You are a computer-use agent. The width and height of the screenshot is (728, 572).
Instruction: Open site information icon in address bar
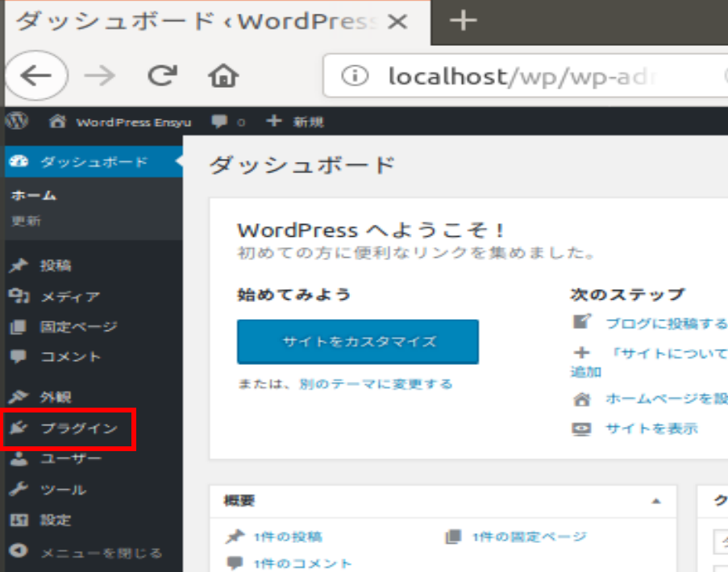(x=355, y=76)
